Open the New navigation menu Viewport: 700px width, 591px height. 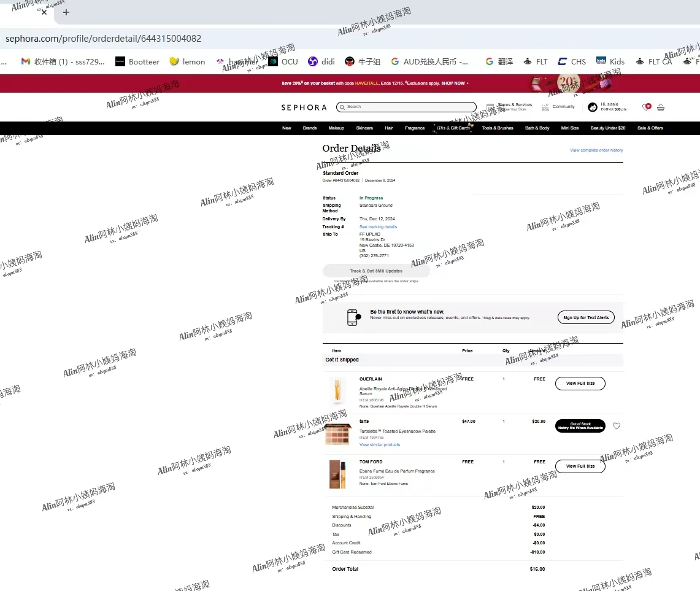(x=287, y=128)
